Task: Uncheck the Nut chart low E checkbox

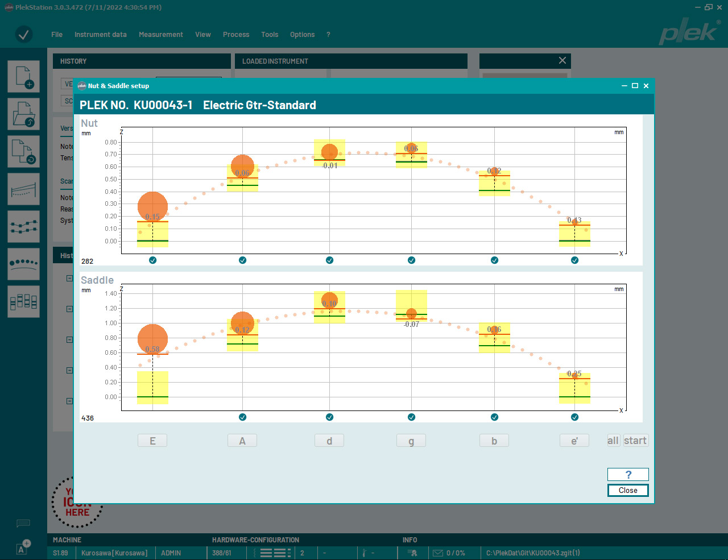Action: click(152, 260)
